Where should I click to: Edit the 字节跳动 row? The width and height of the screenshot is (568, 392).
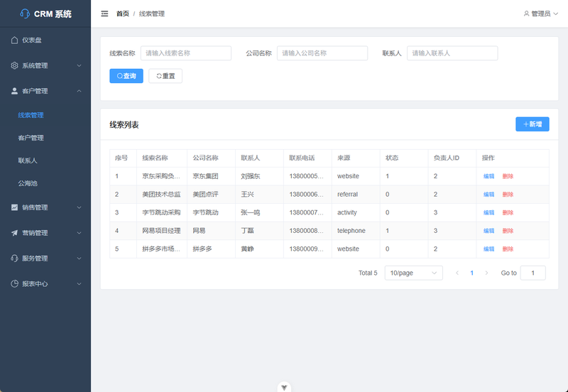click(488, 212)
